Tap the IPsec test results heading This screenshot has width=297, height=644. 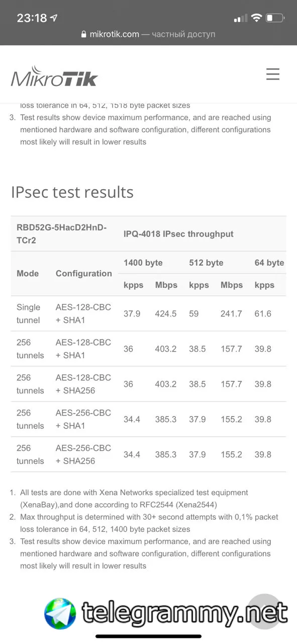72,192
